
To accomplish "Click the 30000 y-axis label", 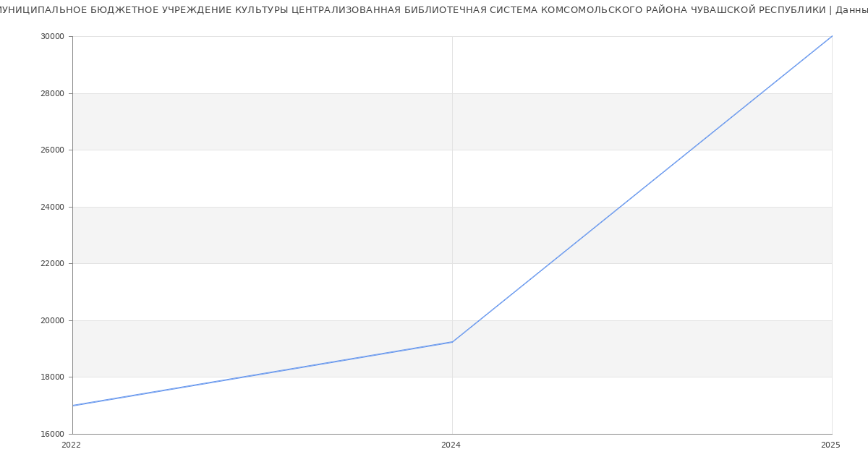I will click(x=53, y=37).
